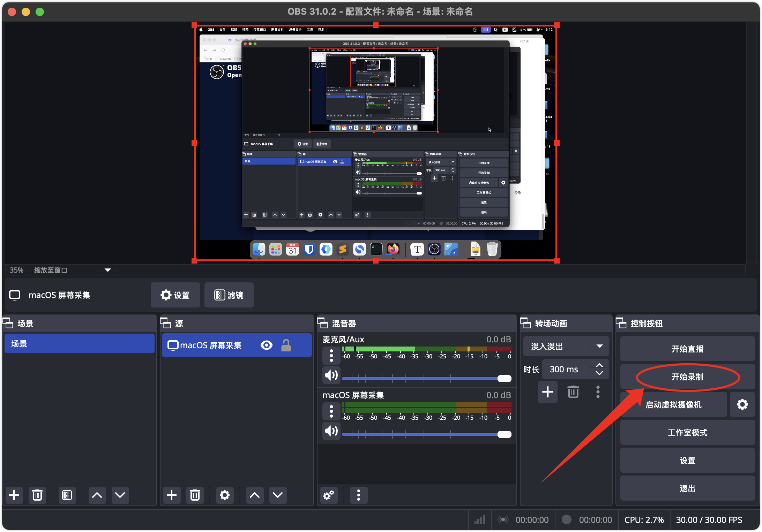Image resolution: width=762 pixels, height=532 pixels.
Task: Remove the selected source using 源 panel trash
Action: click(195, 495)
